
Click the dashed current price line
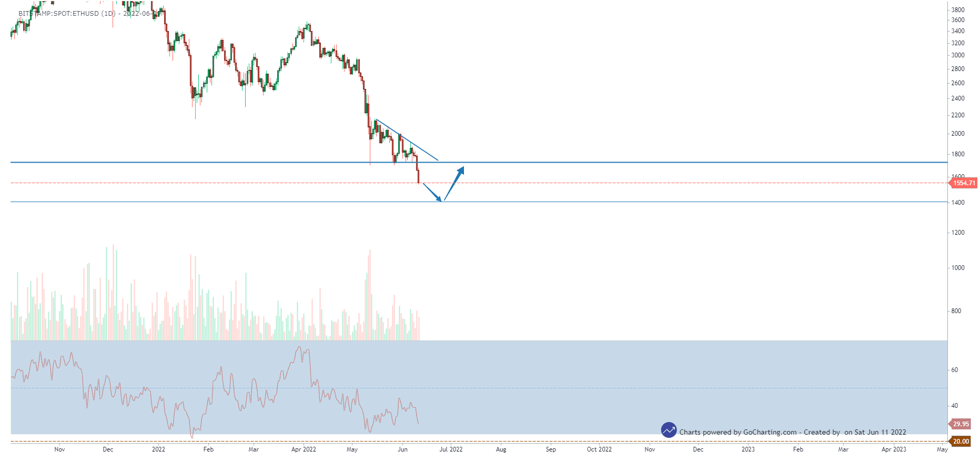coord(631,183)
